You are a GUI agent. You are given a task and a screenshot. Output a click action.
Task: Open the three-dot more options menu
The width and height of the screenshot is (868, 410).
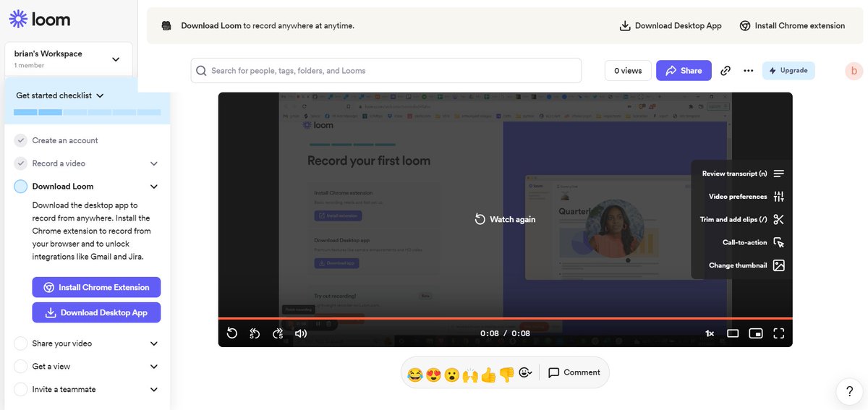(749, 70)
